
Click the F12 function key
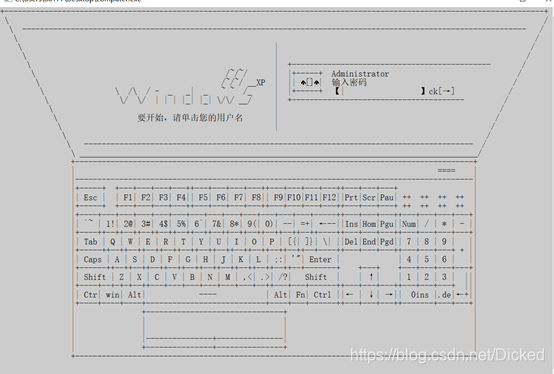tap(329, 197)
